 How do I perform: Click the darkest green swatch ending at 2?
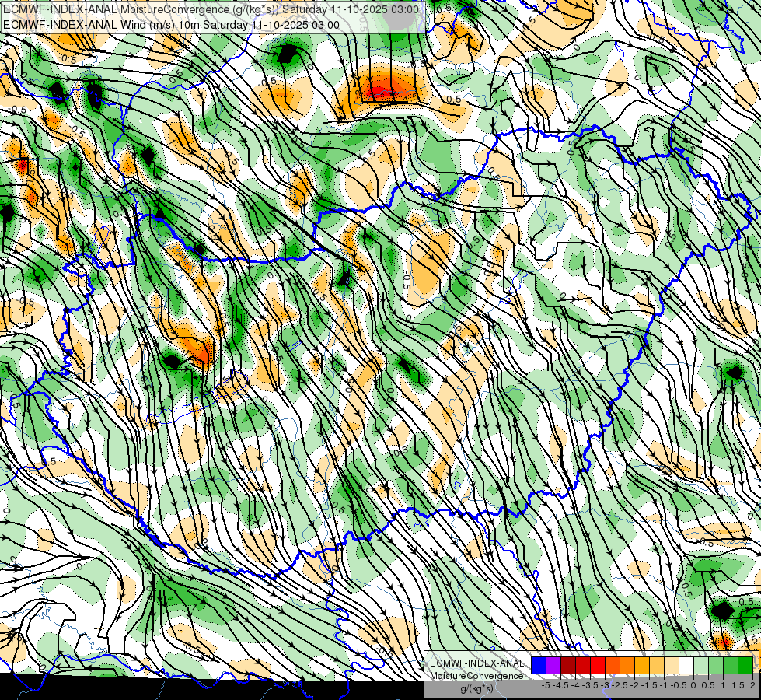coord(745,665)
